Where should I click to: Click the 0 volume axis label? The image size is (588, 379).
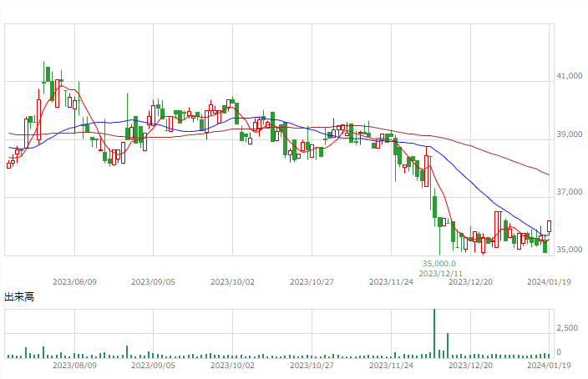(559, 352)
